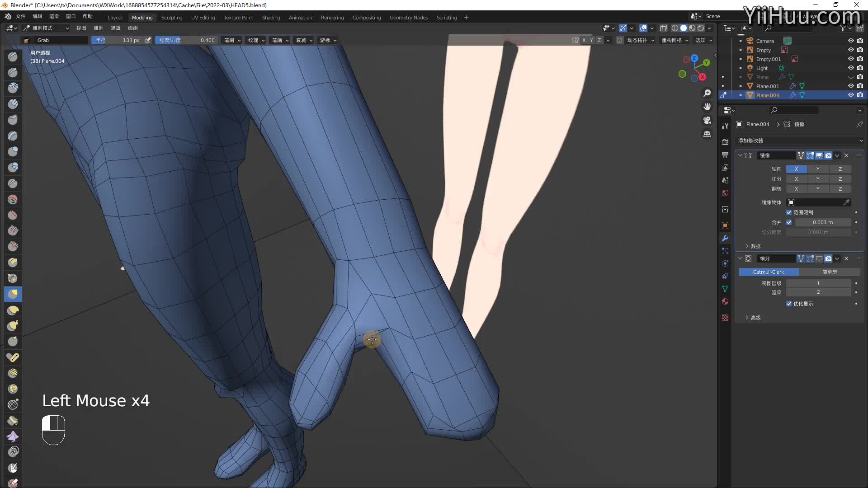
Task: Enable mirror axis Y button
Action: (817, 169)
